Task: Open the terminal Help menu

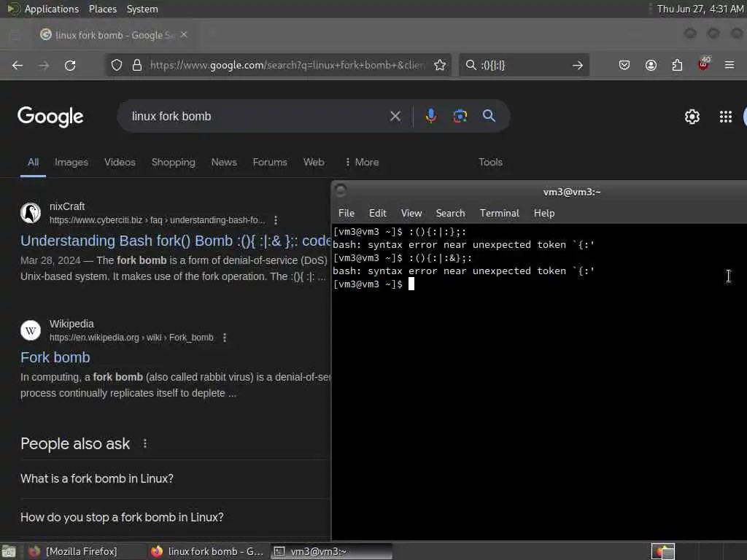Action: pos(544,214)
